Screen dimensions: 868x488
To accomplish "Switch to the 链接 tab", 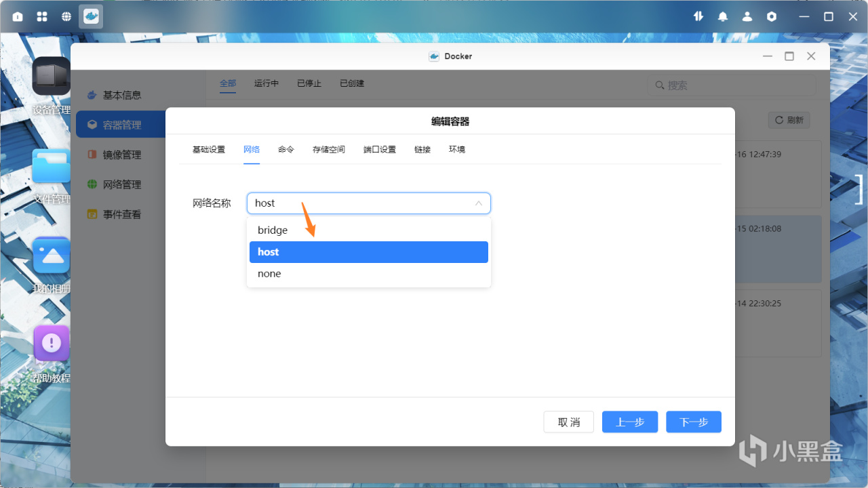I will 422,149.
